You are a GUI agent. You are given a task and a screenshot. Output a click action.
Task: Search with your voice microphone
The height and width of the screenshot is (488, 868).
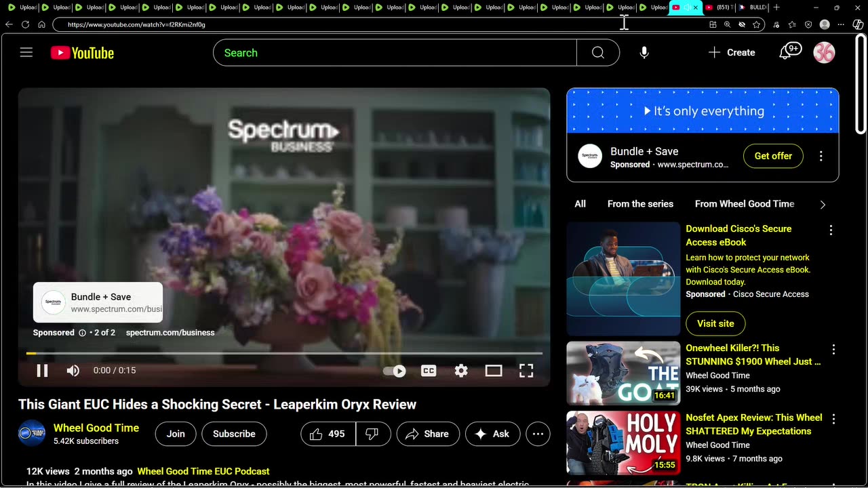click(x=644, y=53)
